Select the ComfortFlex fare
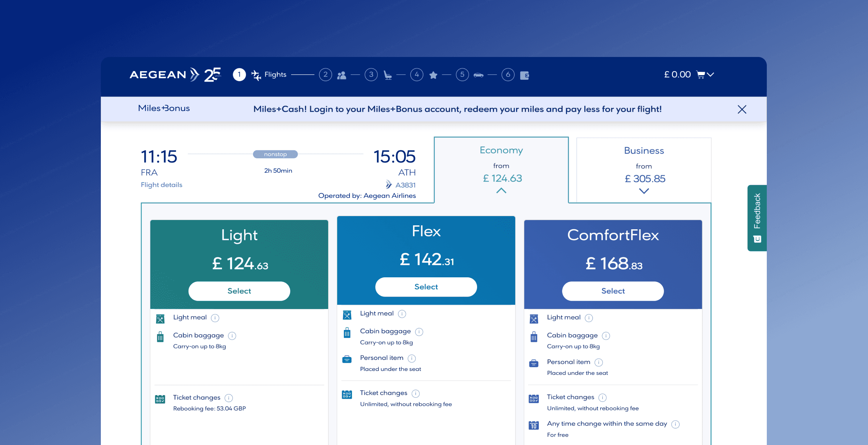 point(613,291)
